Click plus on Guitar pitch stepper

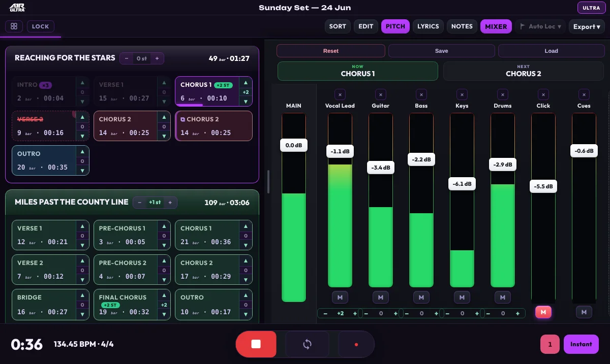coord(396,314)
